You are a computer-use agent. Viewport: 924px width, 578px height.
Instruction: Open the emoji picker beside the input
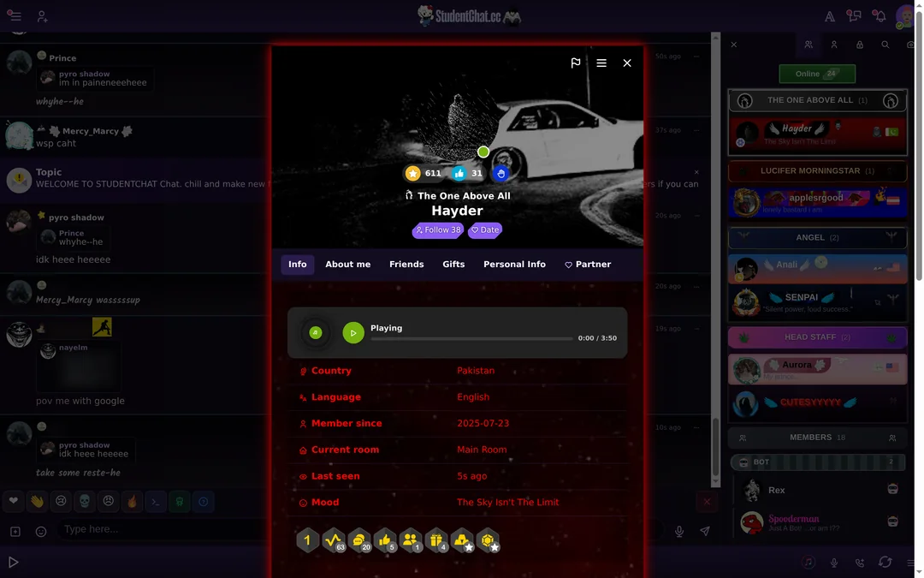coord(41,532)
